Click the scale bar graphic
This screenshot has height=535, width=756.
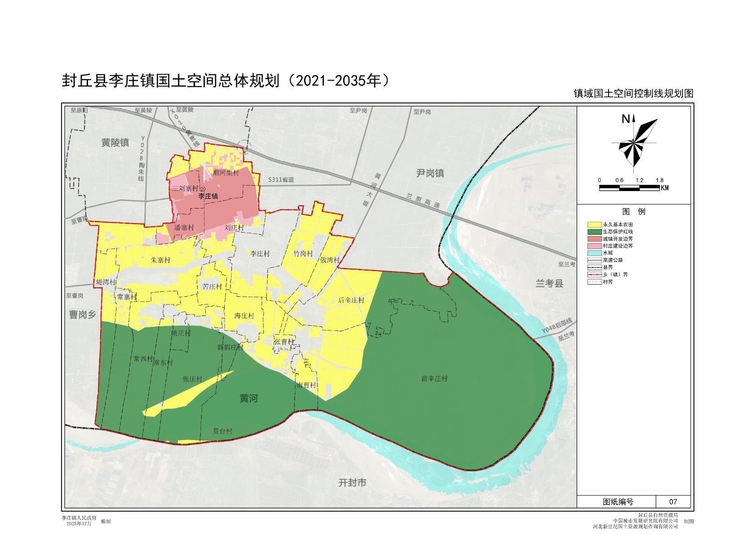pos(629,188)
